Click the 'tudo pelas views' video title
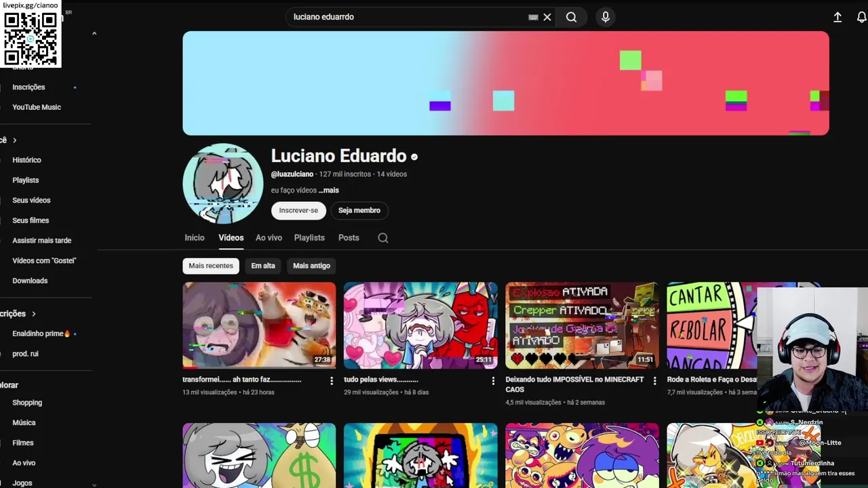 click(381, 380)
